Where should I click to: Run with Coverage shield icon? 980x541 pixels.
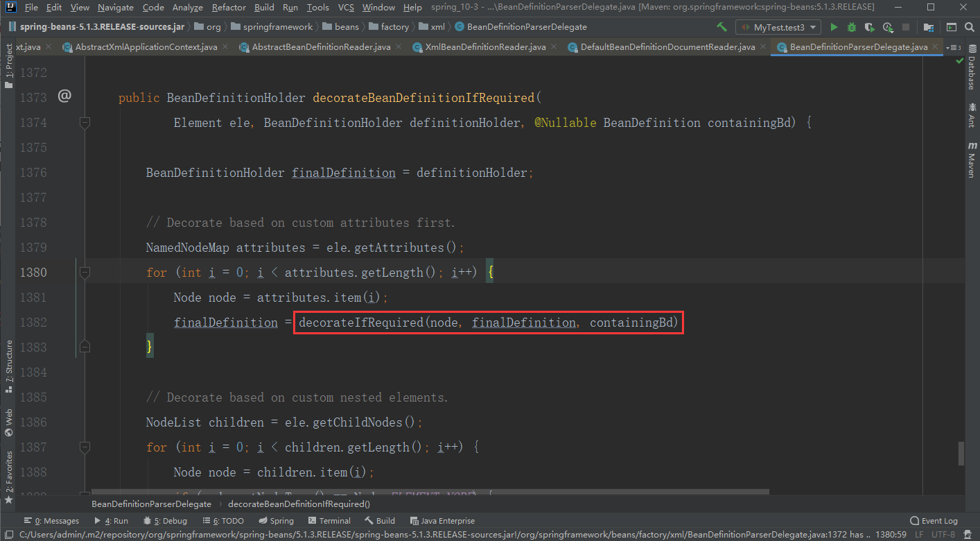[870, 27]
